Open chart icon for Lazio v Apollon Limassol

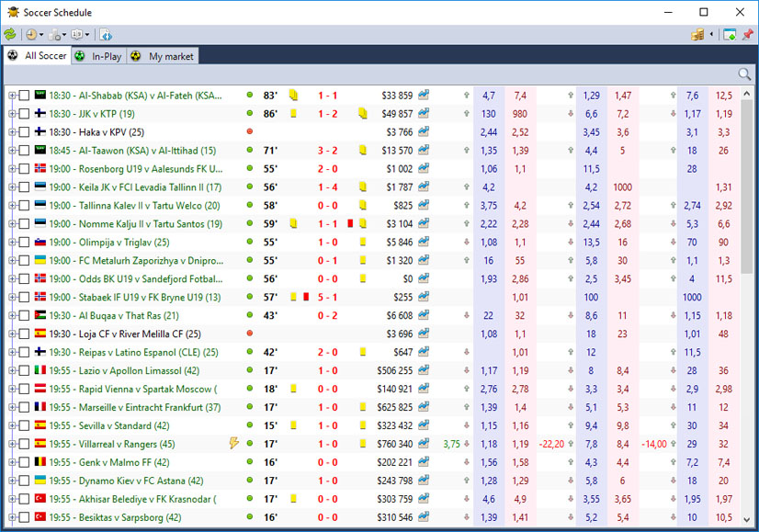[x=424, y=370]
